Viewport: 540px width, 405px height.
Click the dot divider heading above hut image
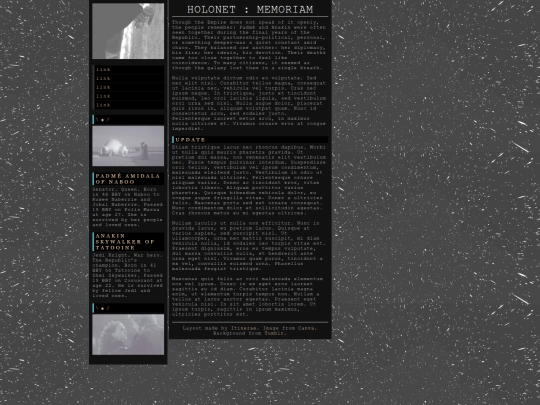(x=128, y=120)
